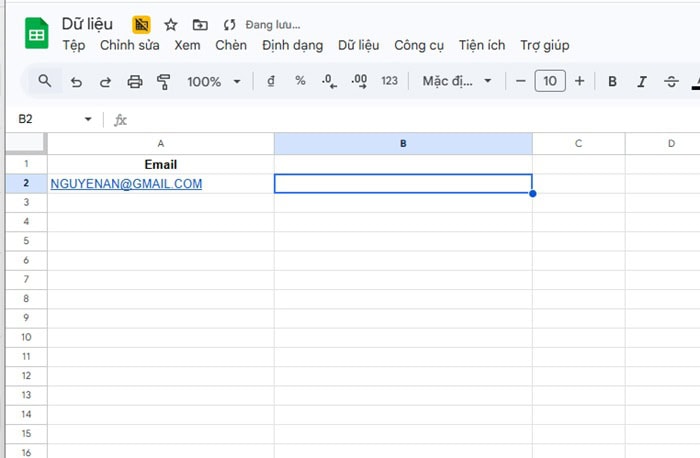Format as percent
Screen dimensions: 700x458
click(300, 81)
